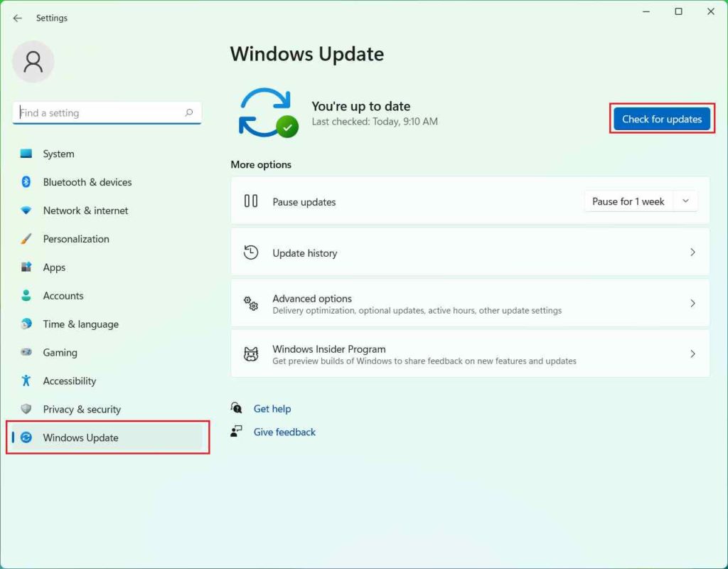The width and height of the screenshot is (728, 569).
Task: Click the Delivery optimization description text
Action: click(x=417, y=310)
